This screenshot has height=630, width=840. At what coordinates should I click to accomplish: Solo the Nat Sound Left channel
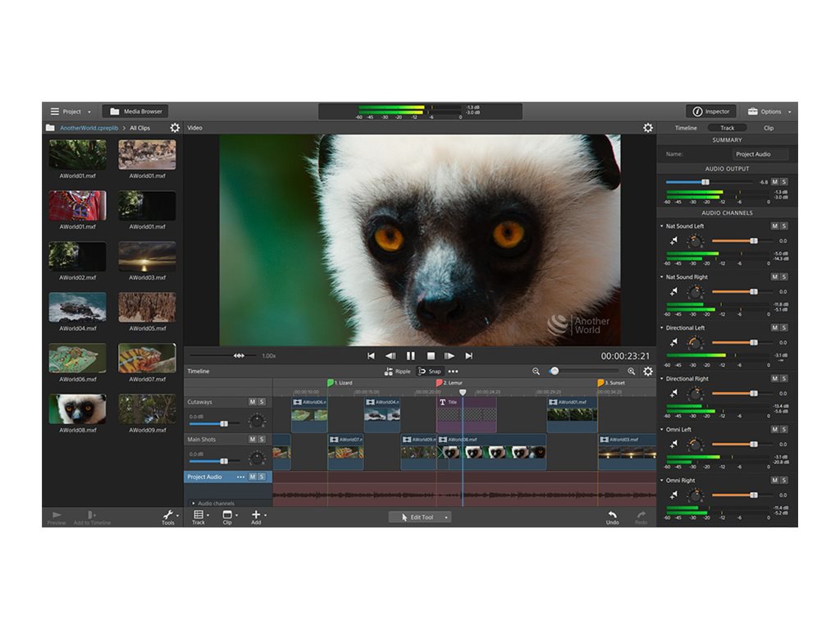(784, 226)
